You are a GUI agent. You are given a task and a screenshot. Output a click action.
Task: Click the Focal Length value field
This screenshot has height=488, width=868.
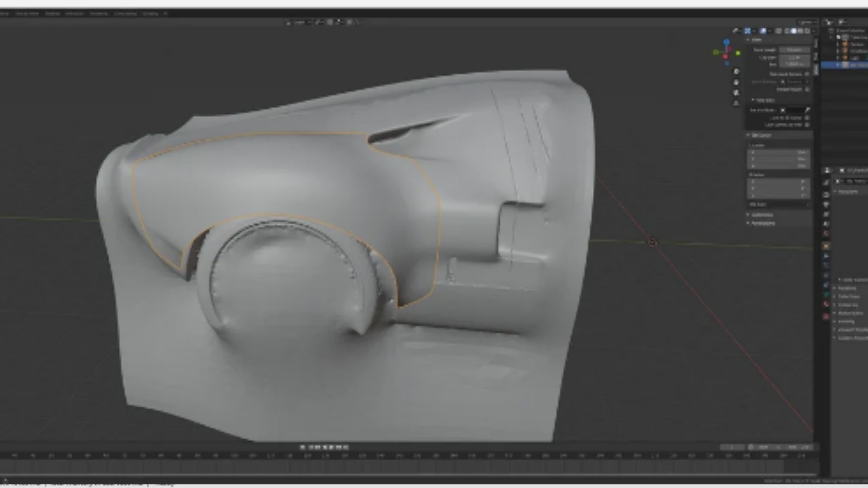click(x=794, y=50)
